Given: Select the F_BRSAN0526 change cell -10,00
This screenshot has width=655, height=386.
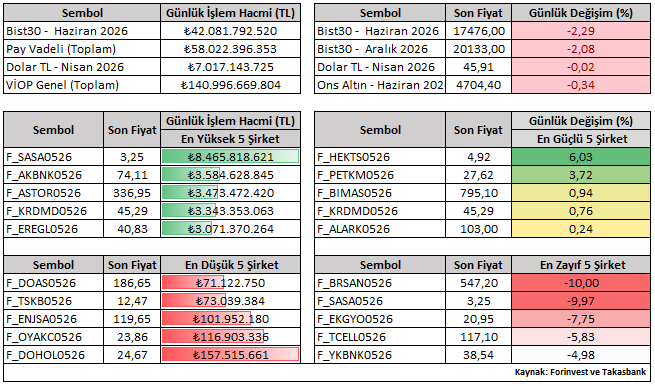Looking at the screenshot, I should [x=581, y=283].
